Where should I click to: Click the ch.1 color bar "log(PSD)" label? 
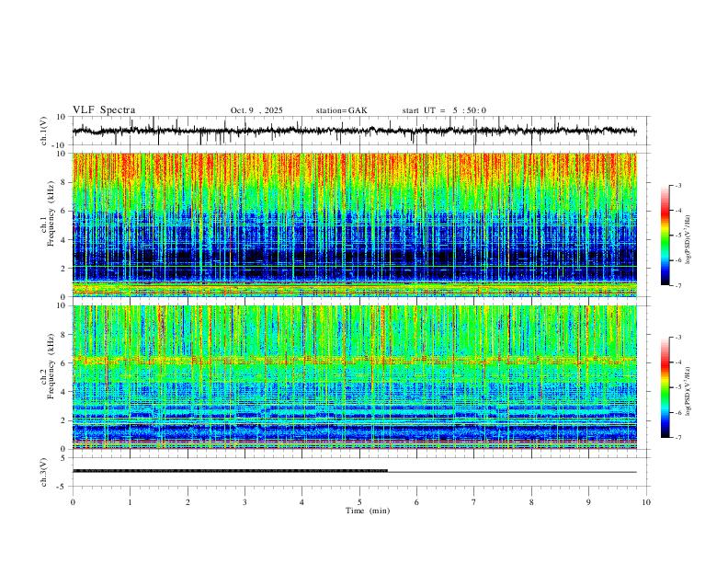[688, 240]
